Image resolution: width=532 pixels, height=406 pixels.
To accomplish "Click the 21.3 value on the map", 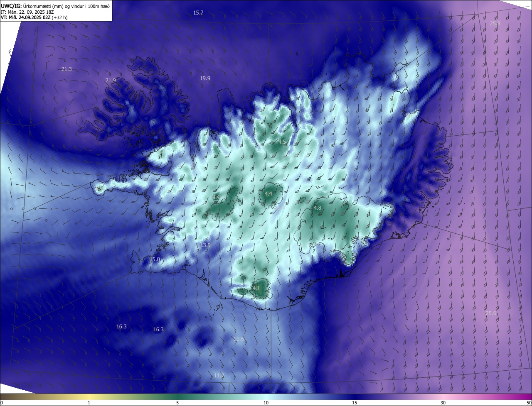I will click(x=66, y=69).
